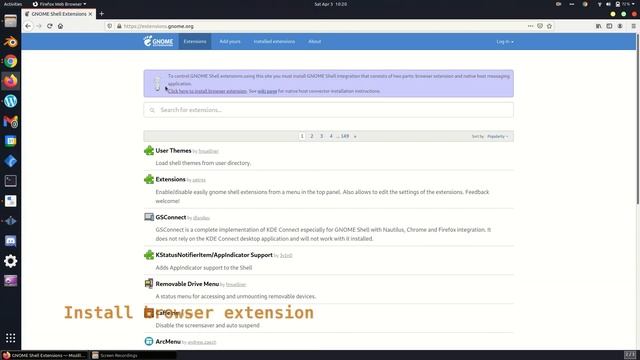The width and height of the screenshot is (640, 360).
Task: Show Applications grid in the dock
Action: tap(11, 338)
